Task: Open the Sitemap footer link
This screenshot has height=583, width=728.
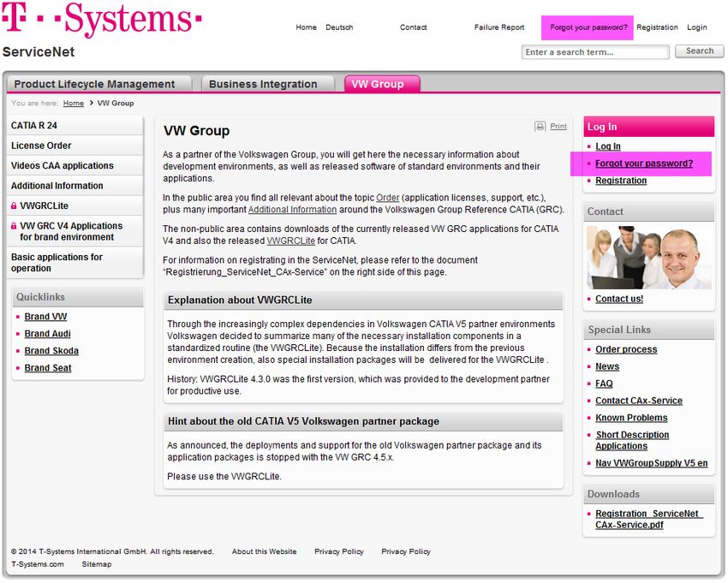Action: click(97, 564)
